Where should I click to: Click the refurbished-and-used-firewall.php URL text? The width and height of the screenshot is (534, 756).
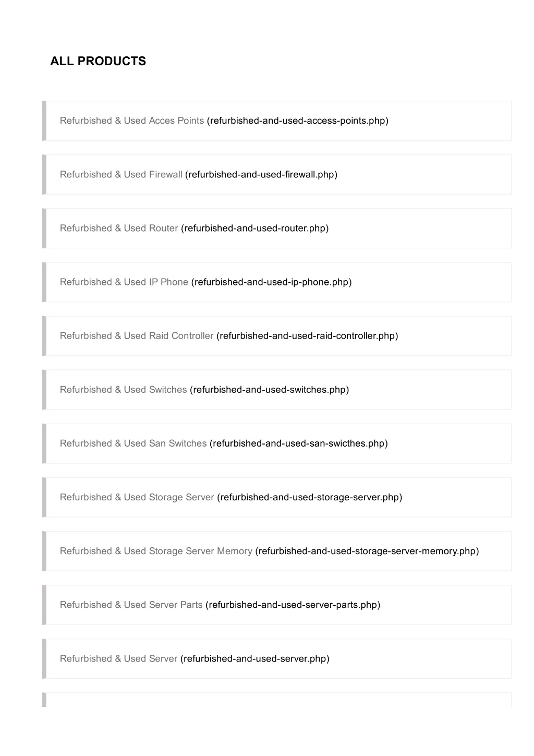click(x=261, y=174)
